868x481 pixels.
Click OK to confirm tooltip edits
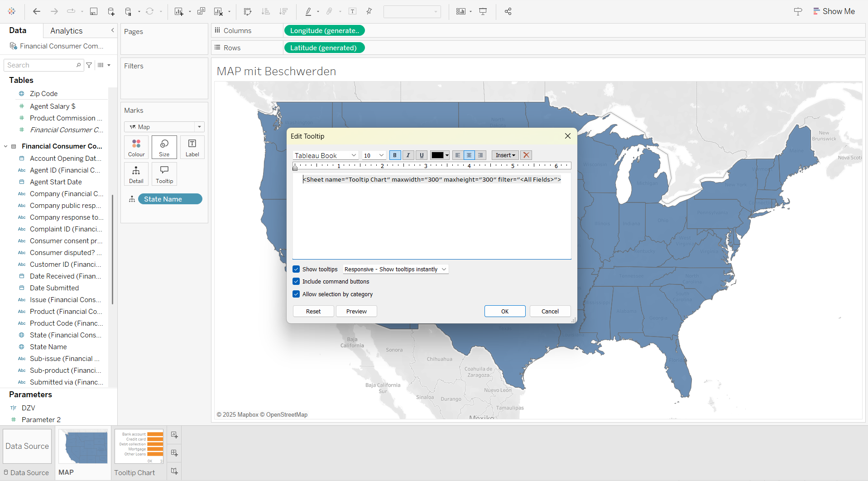pyautogui.click(x=505, y=311)
